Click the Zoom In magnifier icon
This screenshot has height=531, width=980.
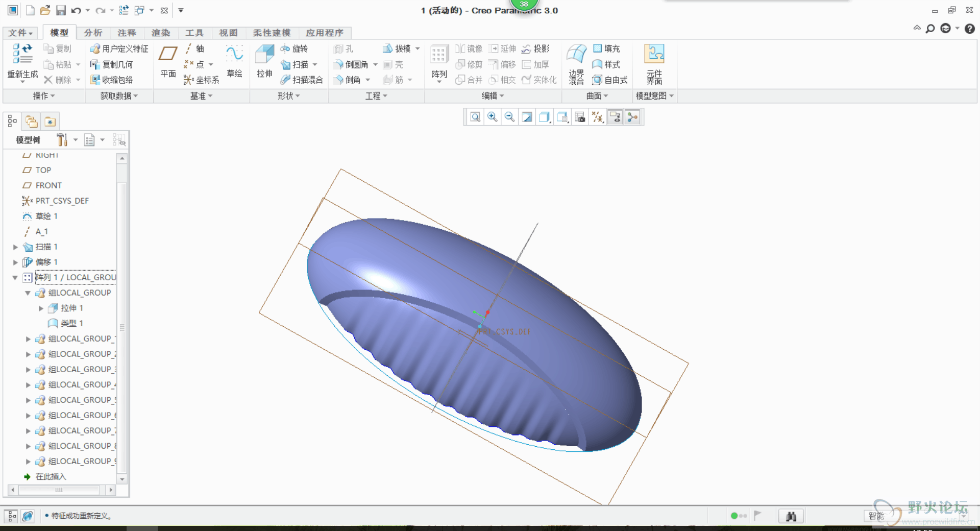[x=493, y=117]
